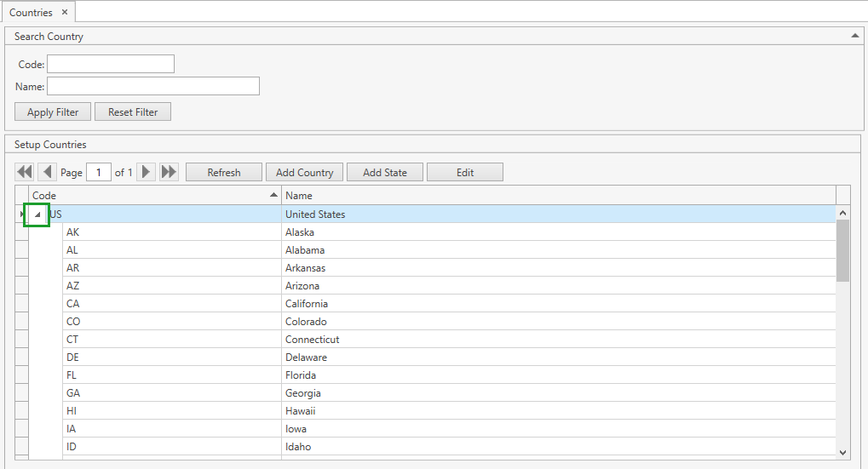Go to the previous page arrow

48,172
